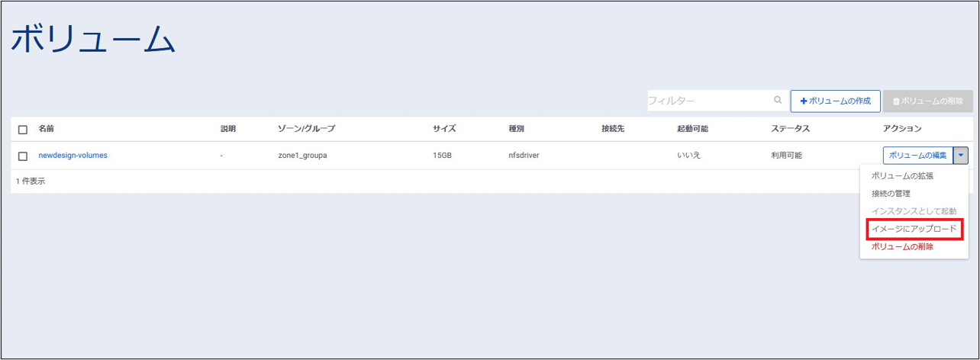Choose the red ボリュームの削除 menu entry
The height and width of the screenshot is (360, 980).
pyautogui.click(x=902, y=247)
